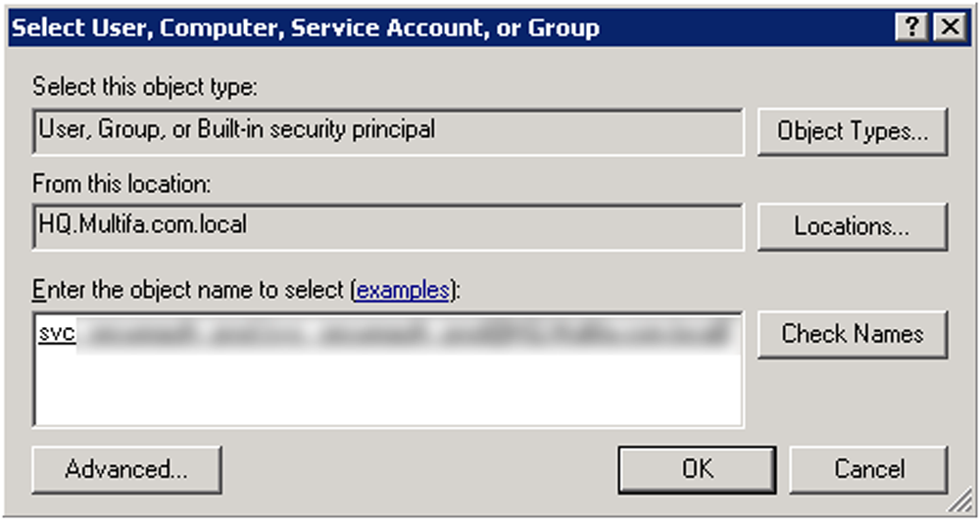Open the examples hyperlink
This screenshot has height=520, width=980.
coord(403,290)
